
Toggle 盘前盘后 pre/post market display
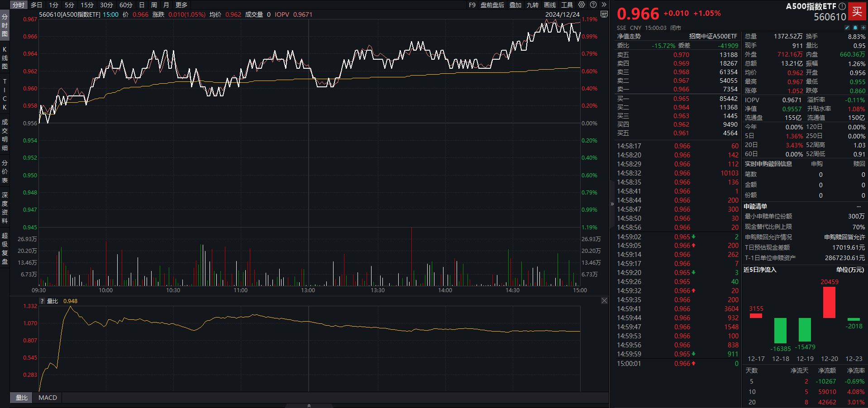(x=492, y=5)
